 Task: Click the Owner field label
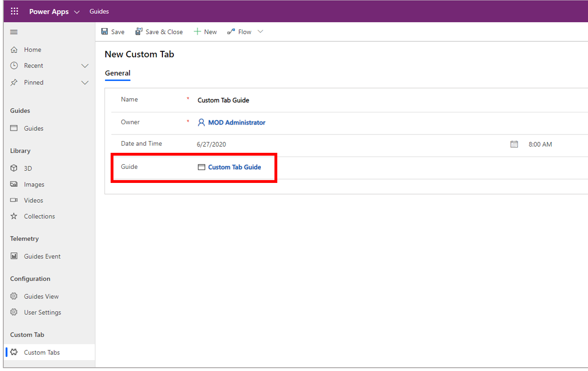130,122
